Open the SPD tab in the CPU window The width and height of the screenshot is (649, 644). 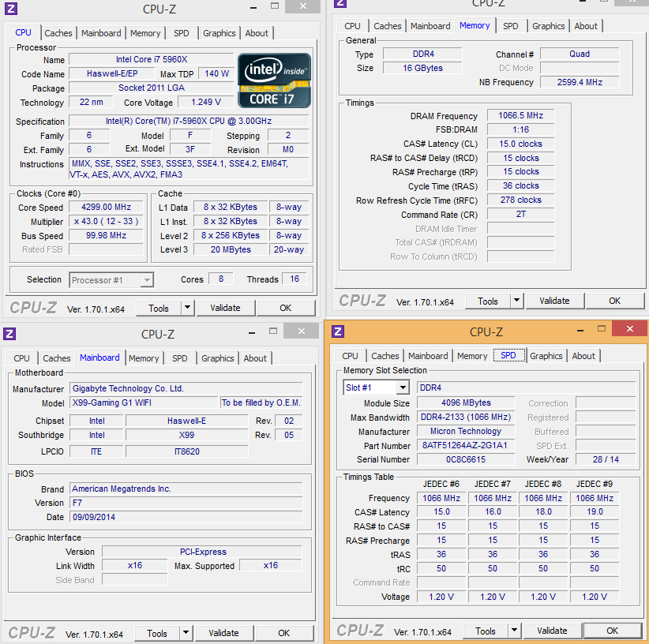click(x=182, y=33)
